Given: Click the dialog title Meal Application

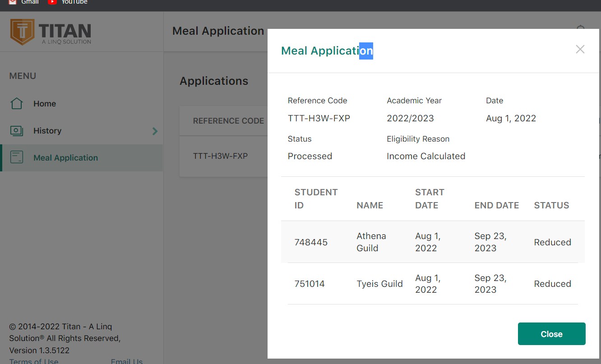Looking at the screenshot, I should pyautogui.click(x=327, y=51).
